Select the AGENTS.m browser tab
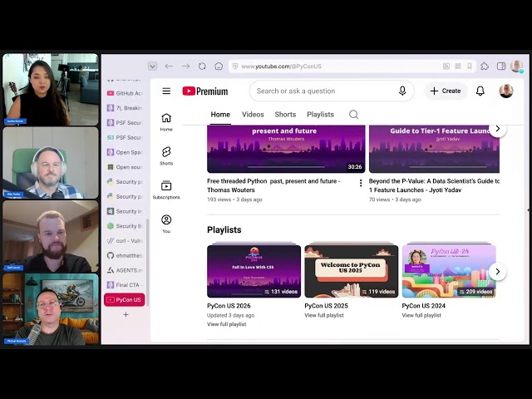This screenshot has height=399, width=532. pos(125,270)
